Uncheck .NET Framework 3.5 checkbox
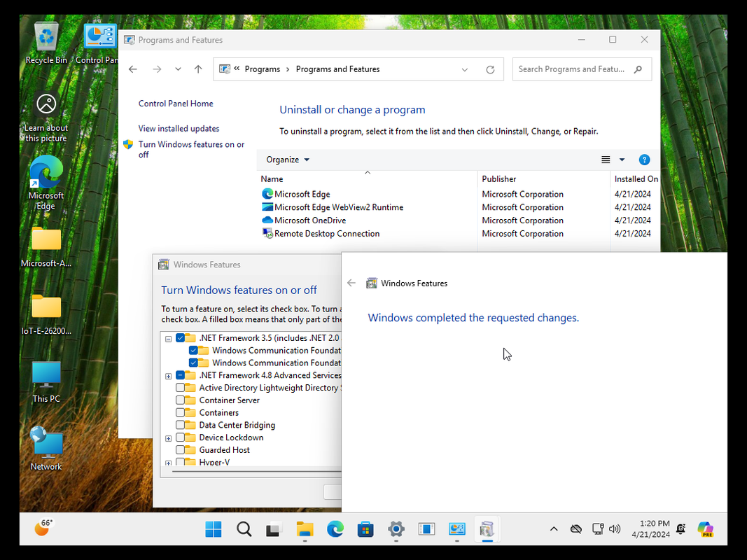This screenshot has height=560, width=747. (180, 338)
